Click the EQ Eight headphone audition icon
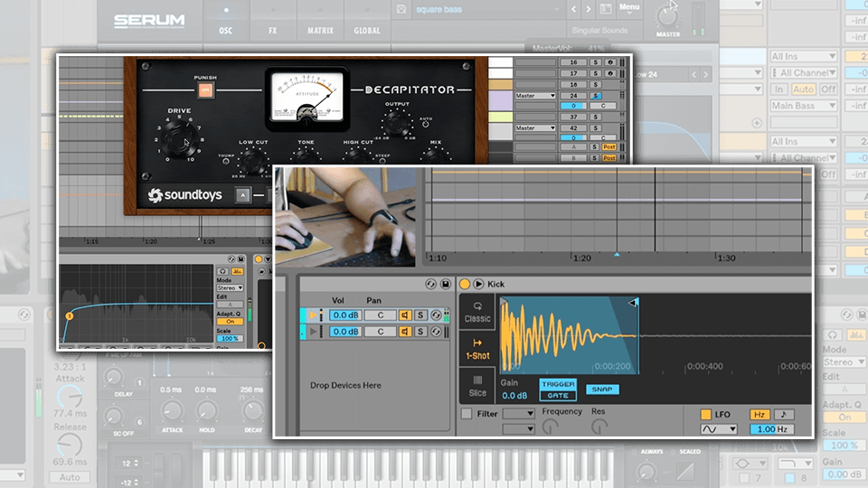This screenshot has width=868, height=488. click(x=222, y=271)
